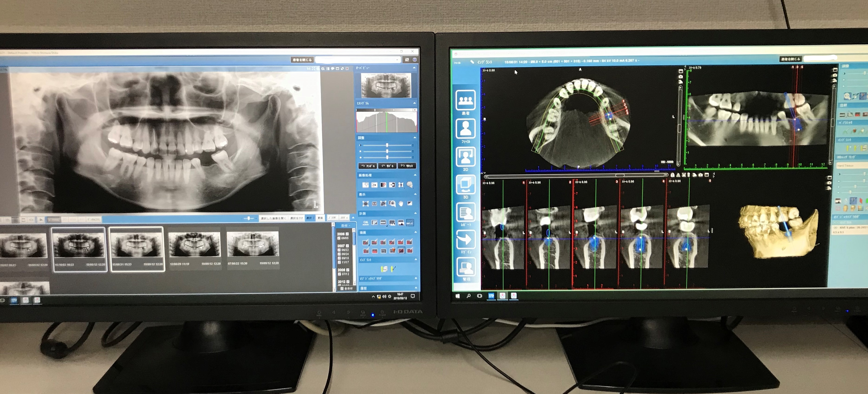This screenshot has height=394, width=868.
Task: Click first icon in 画像処理 section
Action: coord(365,185)
